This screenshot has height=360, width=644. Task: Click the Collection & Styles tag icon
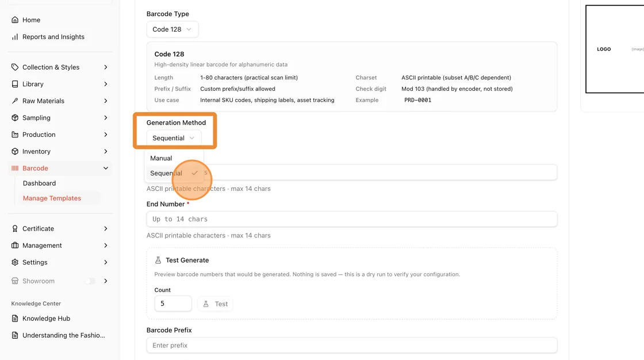coord(15,67)
